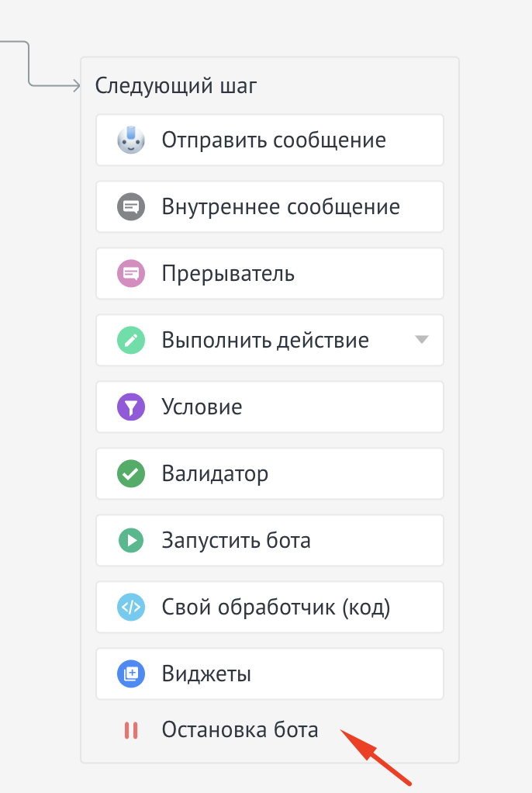Image resolution: width=532 pixels, height=793 pixels.
Task: Click the green pencil action icon
Action: [x=131, y=341]
